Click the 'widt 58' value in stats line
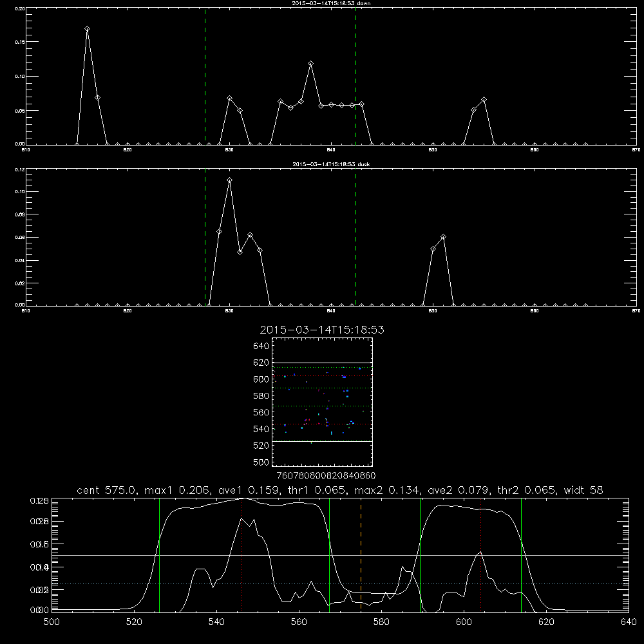 point(583,490)
